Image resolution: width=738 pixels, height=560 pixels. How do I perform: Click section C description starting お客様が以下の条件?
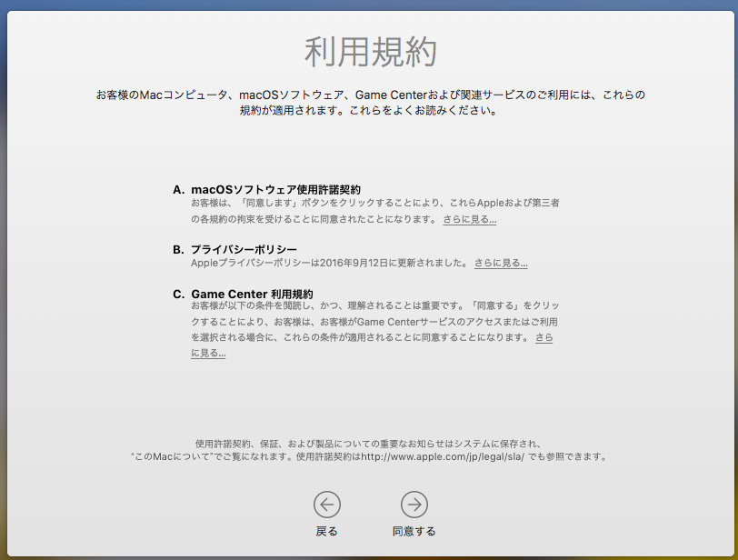coord(375,329)
